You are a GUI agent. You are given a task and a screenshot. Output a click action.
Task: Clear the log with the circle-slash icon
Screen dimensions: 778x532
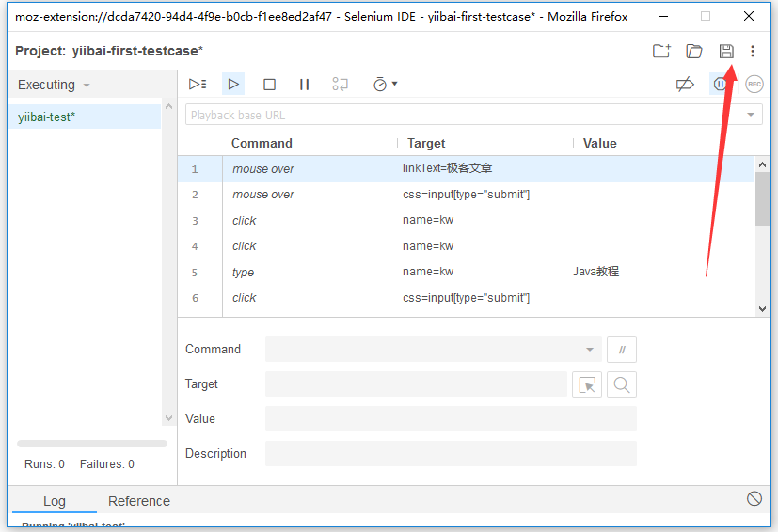tap(754, 498)
